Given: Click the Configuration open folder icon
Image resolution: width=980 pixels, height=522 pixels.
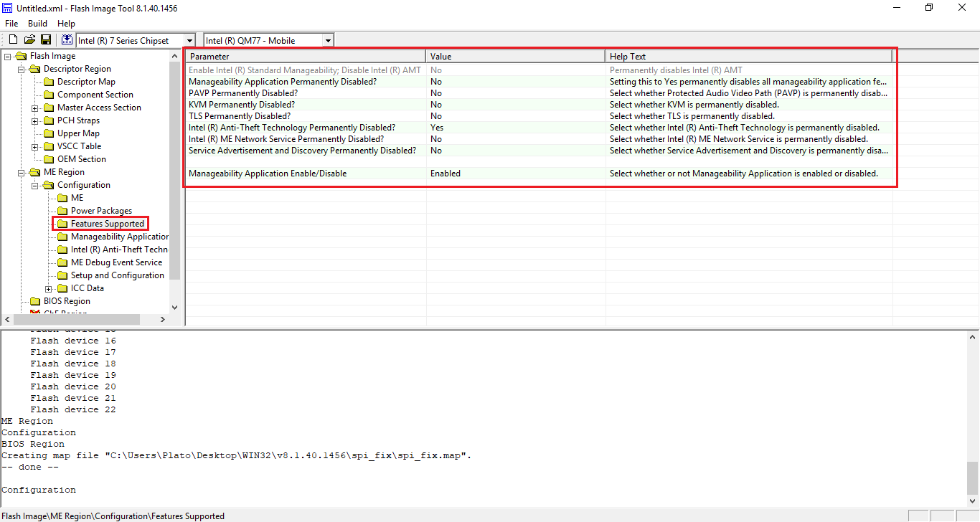Looking at the screenshot, I should (x=49, y=185).
